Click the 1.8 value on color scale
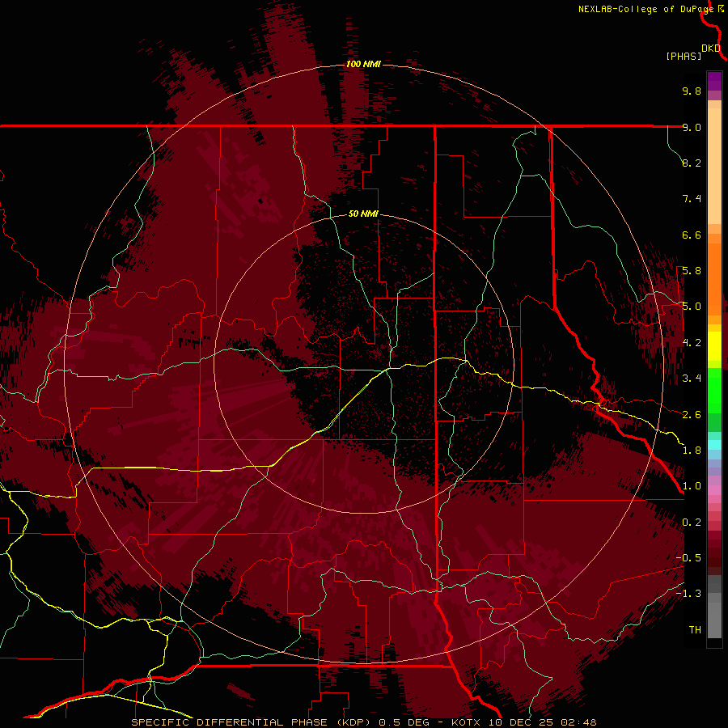 (x=692, y=451)
